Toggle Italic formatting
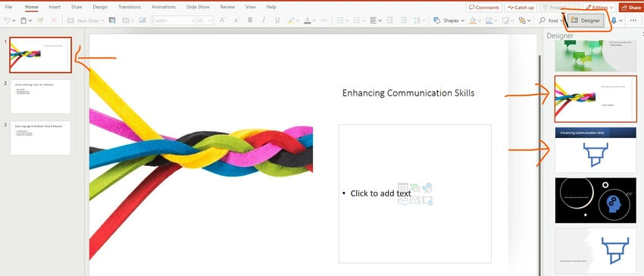The width and height of the screenshot is (644, 276). pos(263,20)
